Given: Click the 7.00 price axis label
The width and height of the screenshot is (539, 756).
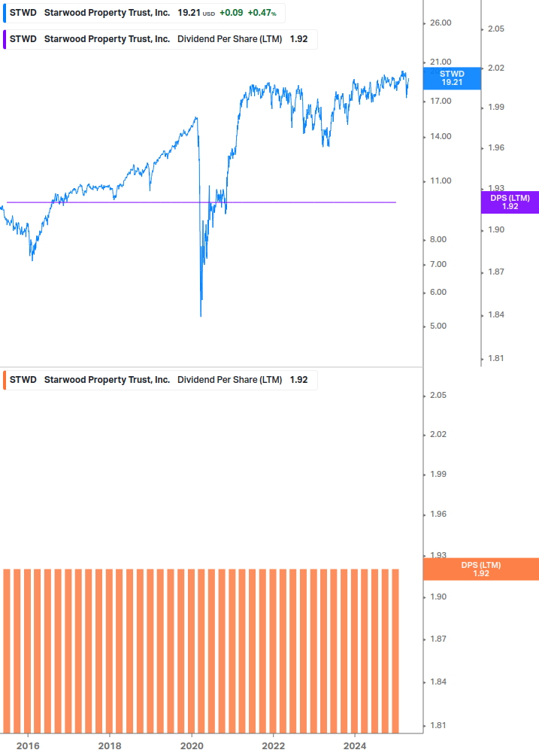Looking at the screenshot, I should pyautogui.click(x=438, y=264).
